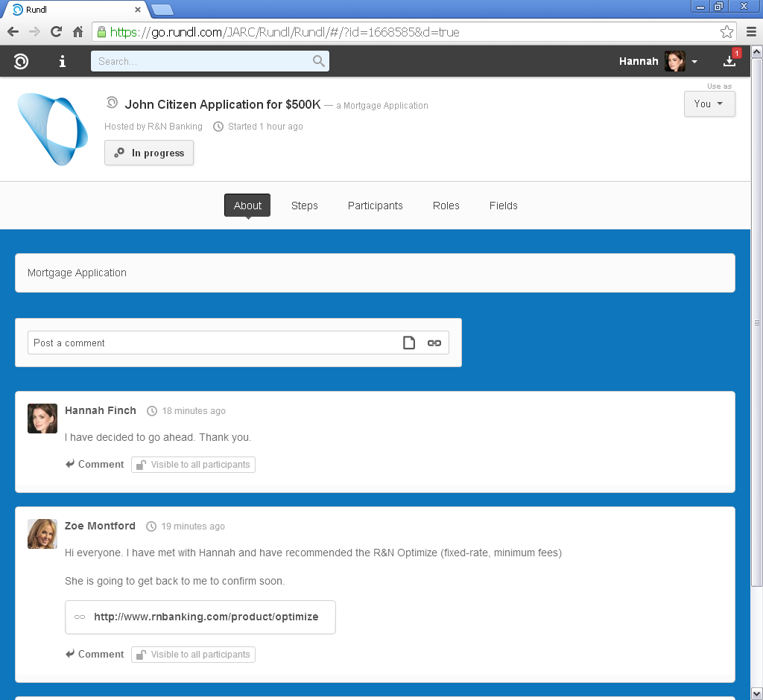Reply via Comment under Zoe Montford's post
The width and height of the screenshot is (763, 700).
[95, 655]
